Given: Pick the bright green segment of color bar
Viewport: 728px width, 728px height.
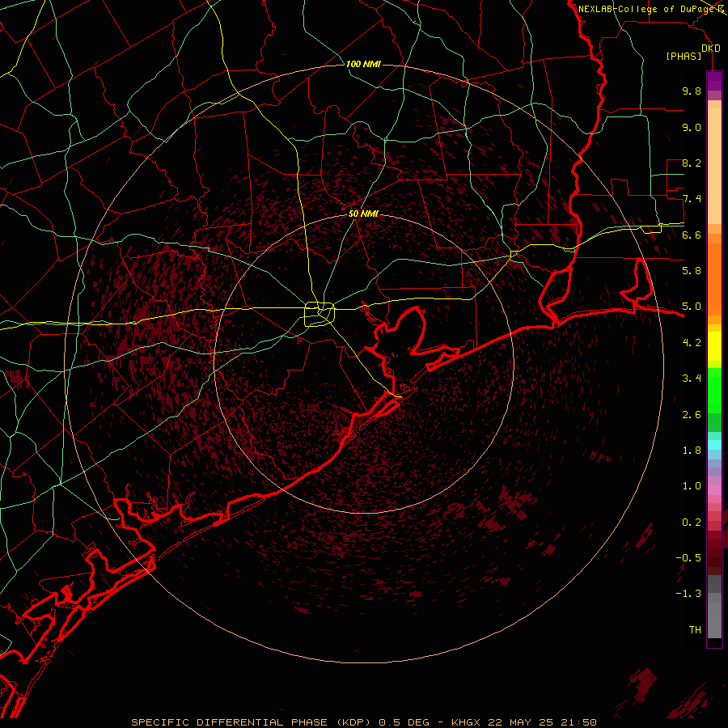Looking at the screenshot, I should 714,389.
